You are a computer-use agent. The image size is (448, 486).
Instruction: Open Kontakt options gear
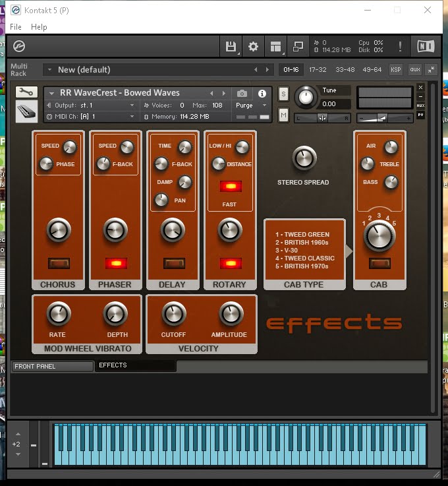[253, 47]
